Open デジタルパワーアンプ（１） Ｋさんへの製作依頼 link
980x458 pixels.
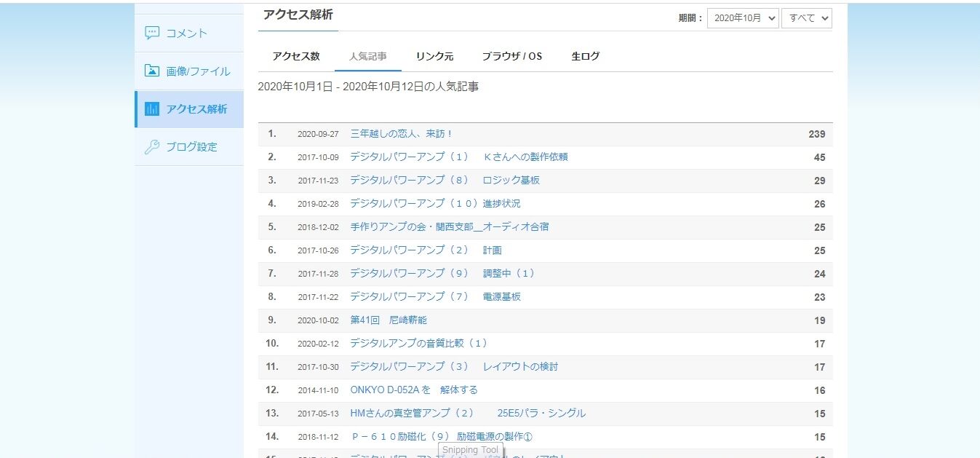[x=459, y=157]
